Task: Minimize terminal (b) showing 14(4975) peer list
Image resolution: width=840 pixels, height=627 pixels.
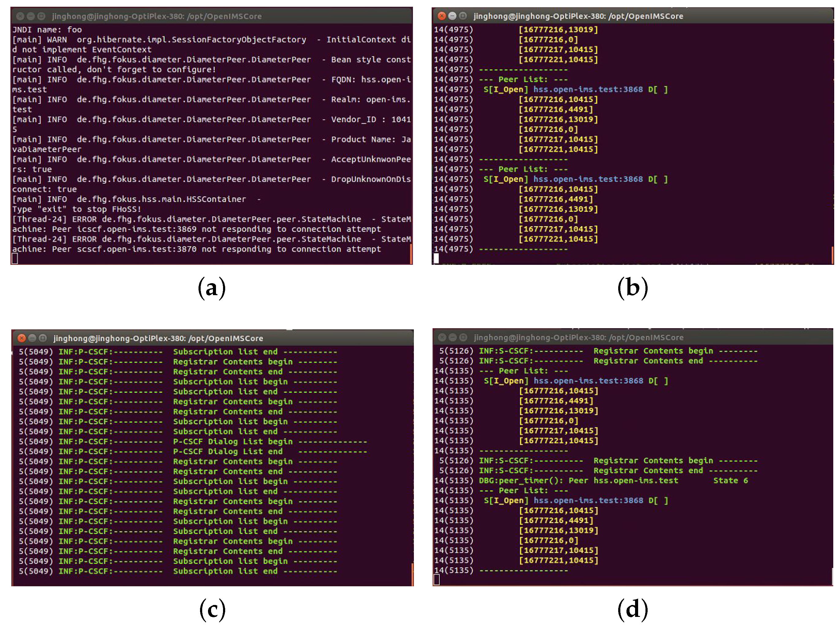Action: pyautogui.click(x=452, y=16)
